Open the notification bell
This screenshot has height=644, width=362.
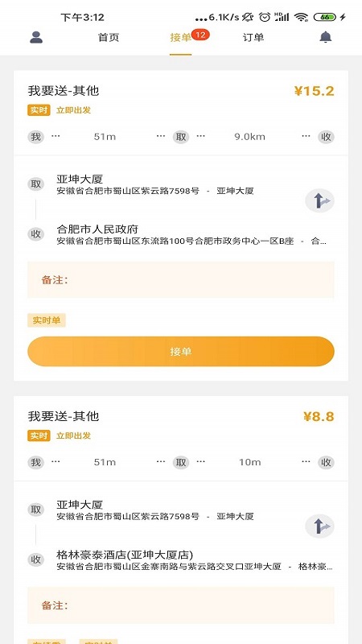326,37
